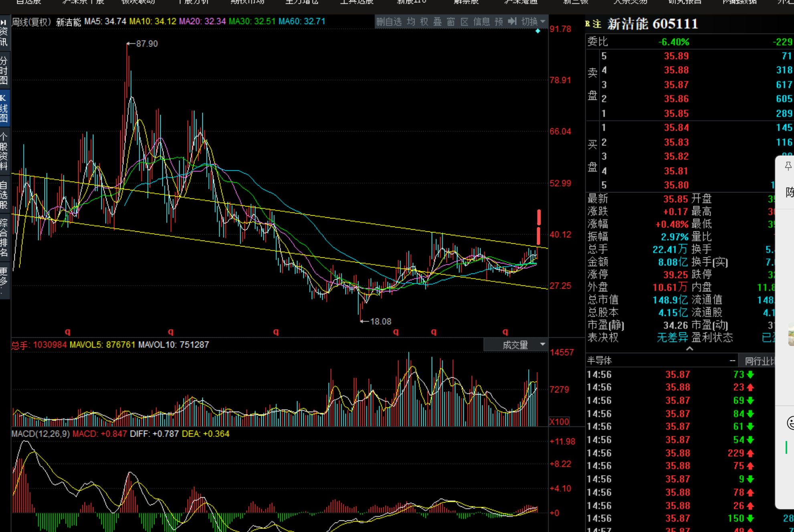Toggle the 叠 overlay button
This screenshot has height=532, width=794.
coord(437,22)
